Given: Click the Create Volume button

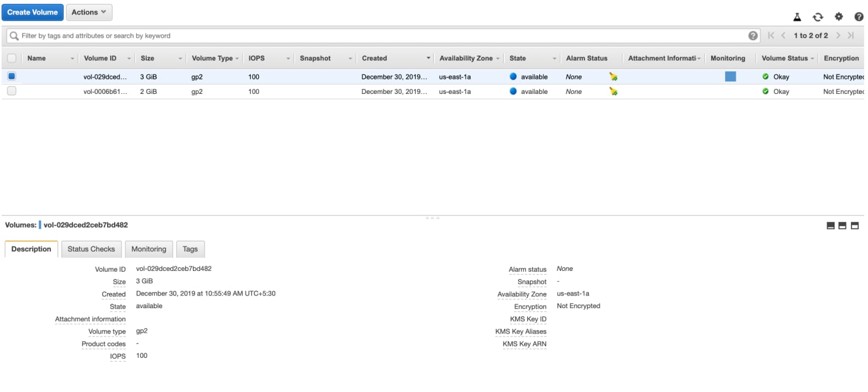Looking at the screenshot, I should (x=32, y=11).
